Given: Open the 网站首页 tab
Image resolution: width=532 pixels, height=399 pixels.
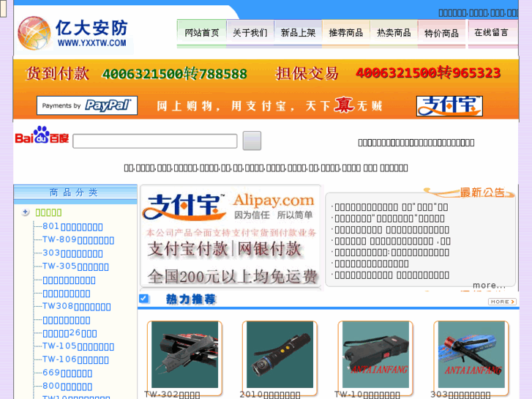Looking at the screenshot, I should pyautogui.click(x=201, y=33).
